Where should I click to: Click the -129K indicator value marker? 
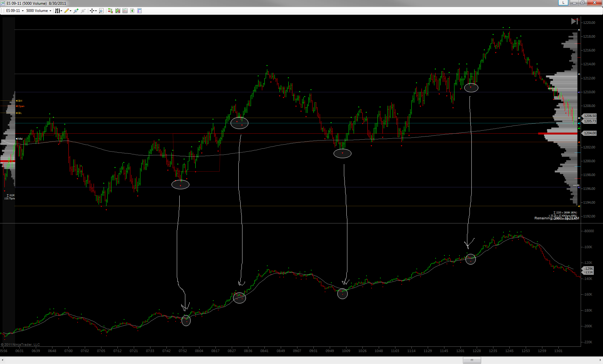[588, 269]
